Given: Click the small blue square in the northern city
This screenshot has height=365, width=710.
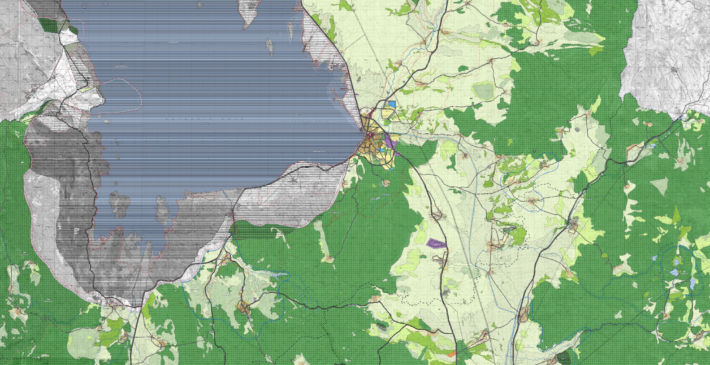Looking at the screenshot, I should point(392,104).
